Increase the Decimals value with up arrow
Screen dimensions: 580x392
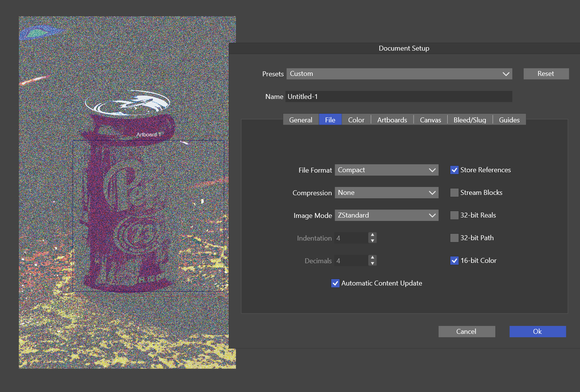click(372, 258)
